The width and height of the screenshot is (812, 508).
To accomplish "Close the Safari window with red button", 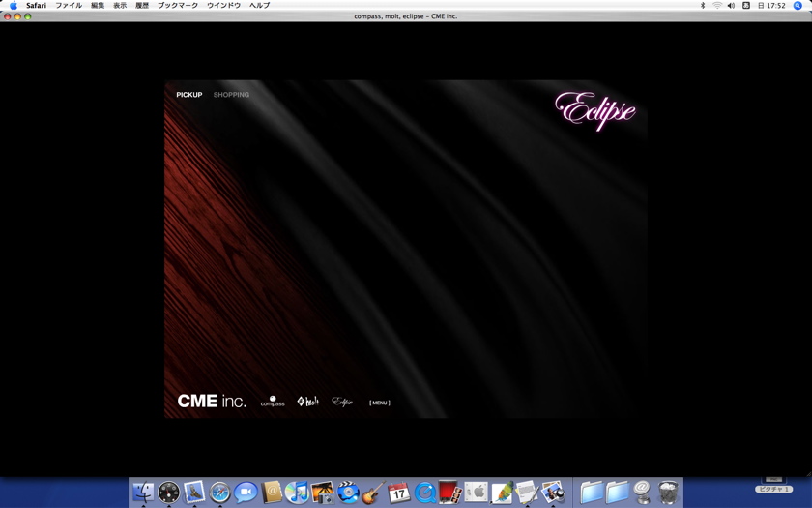I will tap(8, 16).
